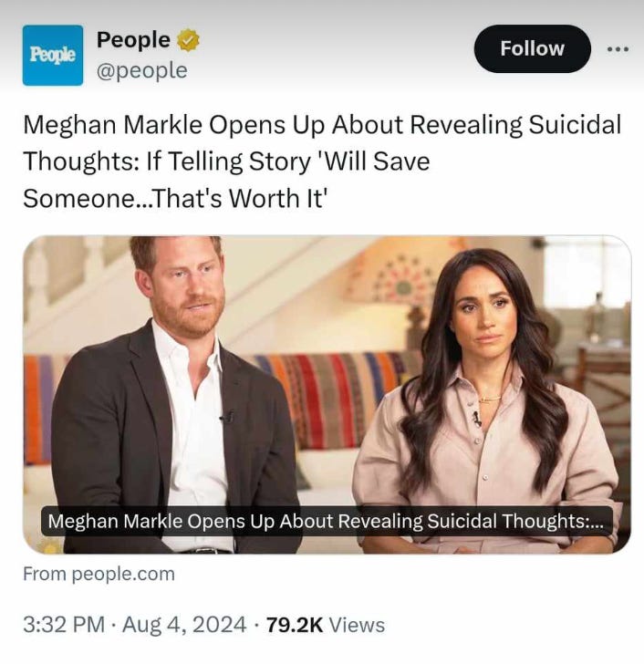Open the From people.com source link
This screenshot has width=644, height=664.
pos(99,575)
